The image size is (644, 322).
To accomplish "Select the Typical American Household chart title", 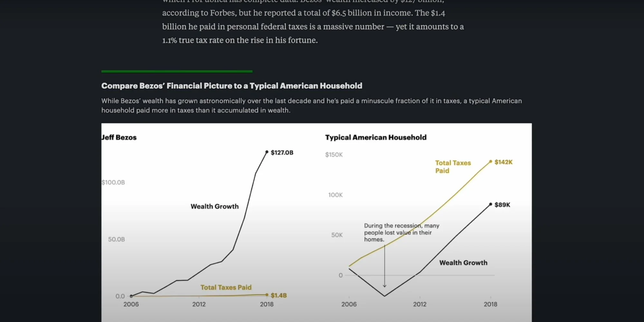I will coord(376,137).
